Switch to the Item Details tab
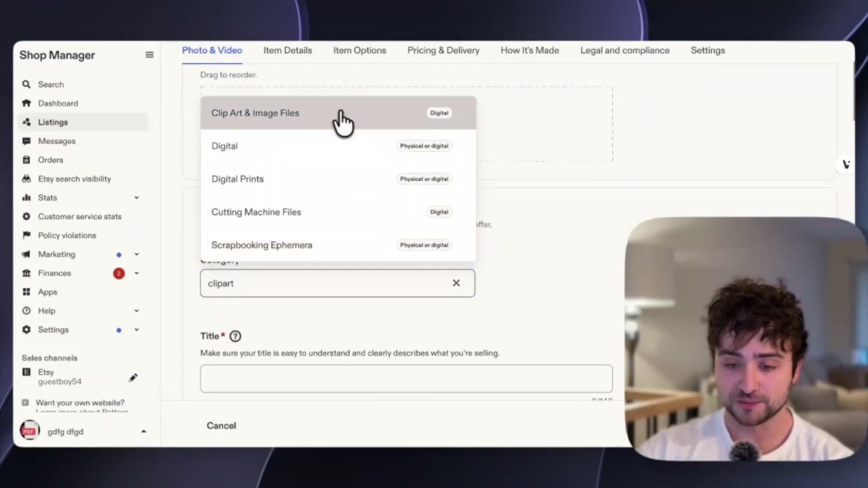Image resolution: width=868 pixels, height=488 pixels. click(x=287, y=50)
